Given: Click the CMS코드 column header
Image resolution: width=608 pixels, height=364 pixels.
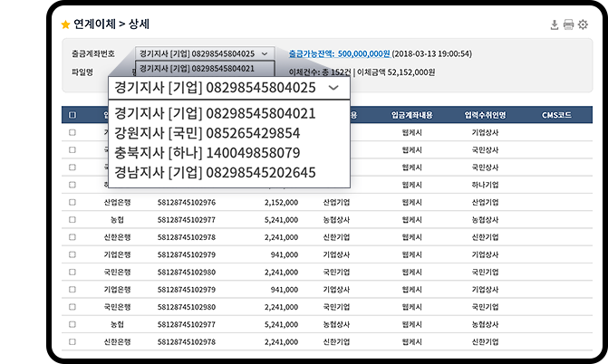Looking at the screenshot, I should pos(558,115).
